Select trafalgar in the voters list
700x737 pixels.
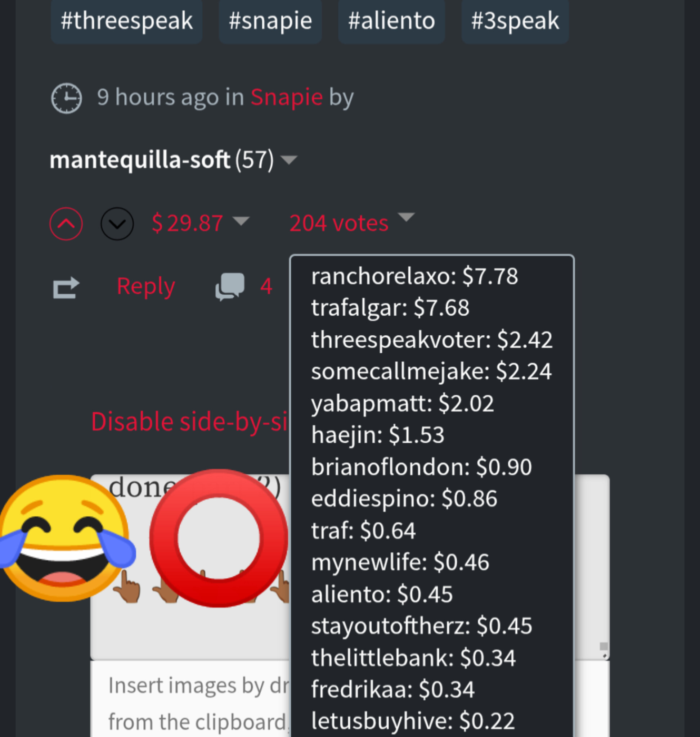point(390,308)
